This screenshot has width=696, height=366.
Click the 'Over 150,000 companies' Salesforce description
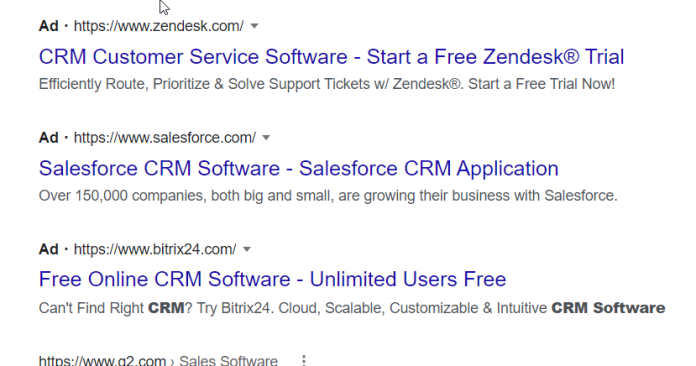[328, 196]
